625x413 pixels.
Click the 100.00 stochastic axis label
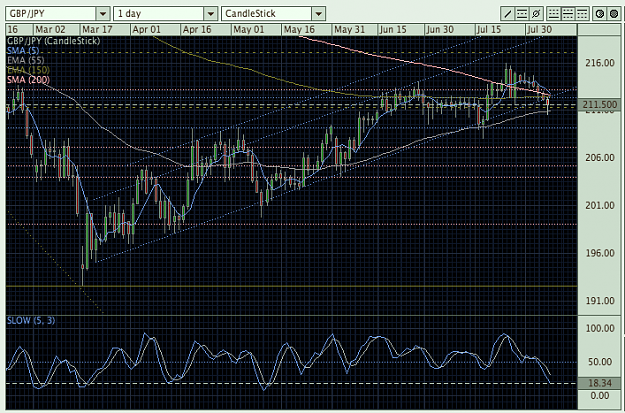[600, 328]
